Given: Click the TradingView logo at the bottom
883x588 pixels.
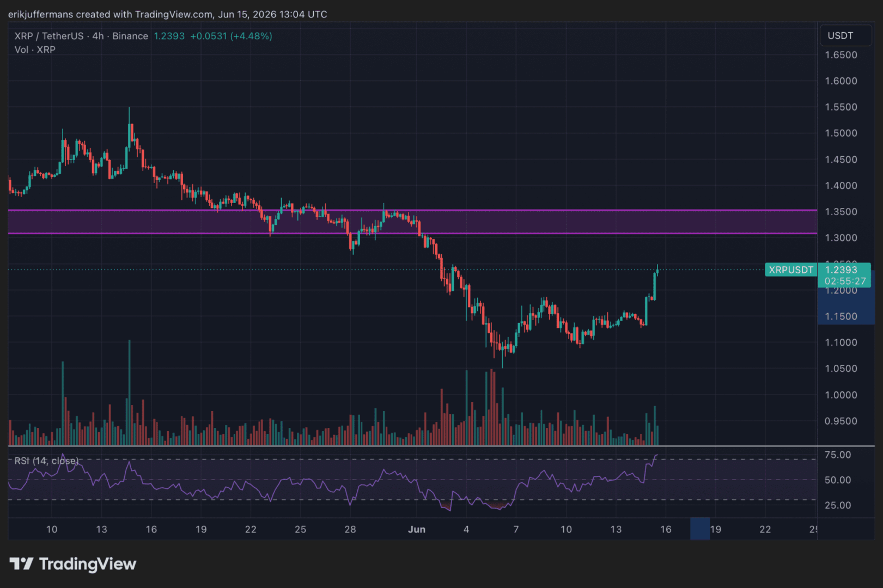Looking at the screenshot, I should tap(72, 564).
